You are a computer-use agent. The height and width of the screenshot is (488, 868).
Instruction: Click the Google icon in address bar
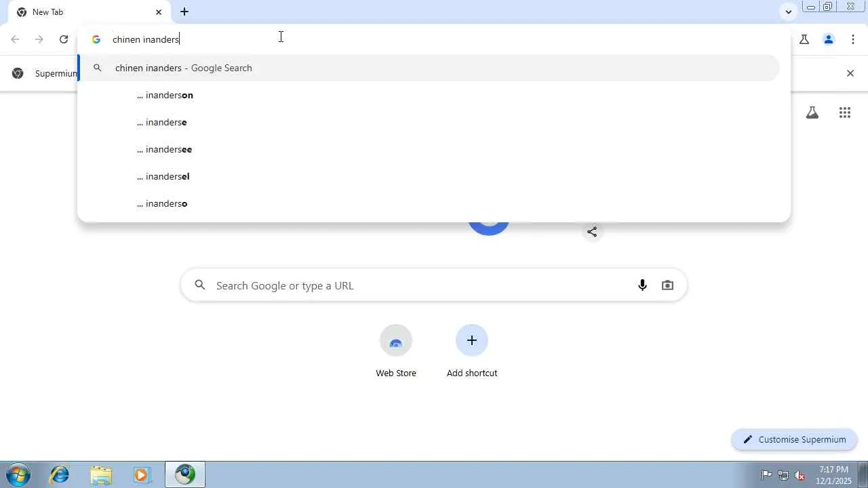click(96, 39)
